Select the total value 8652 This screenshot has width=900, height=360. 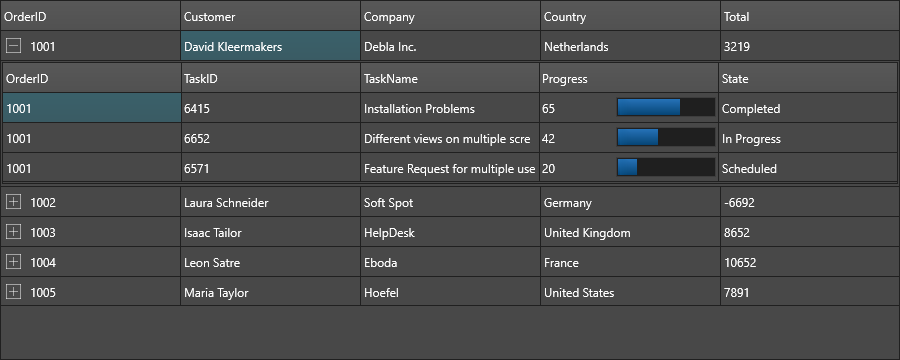(x=810, y=232)
